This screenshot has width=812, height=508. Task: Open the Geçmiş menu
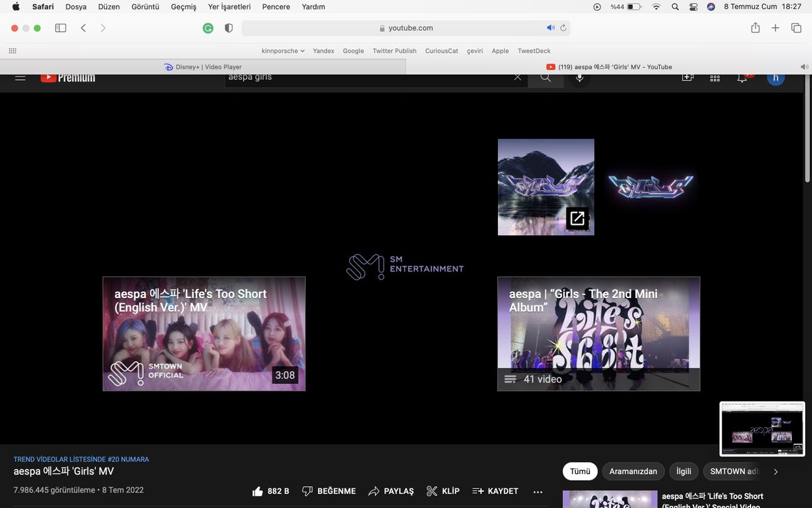point(183,7)
